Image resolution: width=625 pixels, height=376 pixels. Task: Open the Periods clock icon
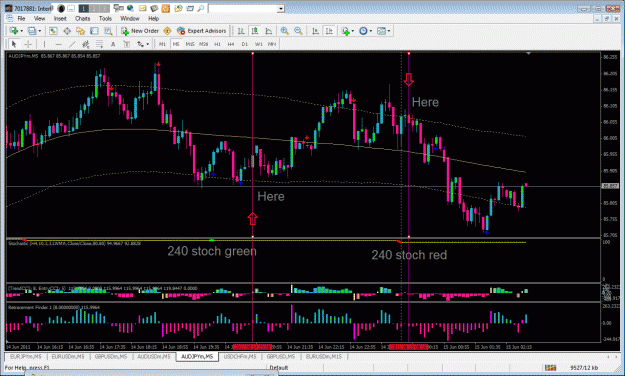pos(363,31)
